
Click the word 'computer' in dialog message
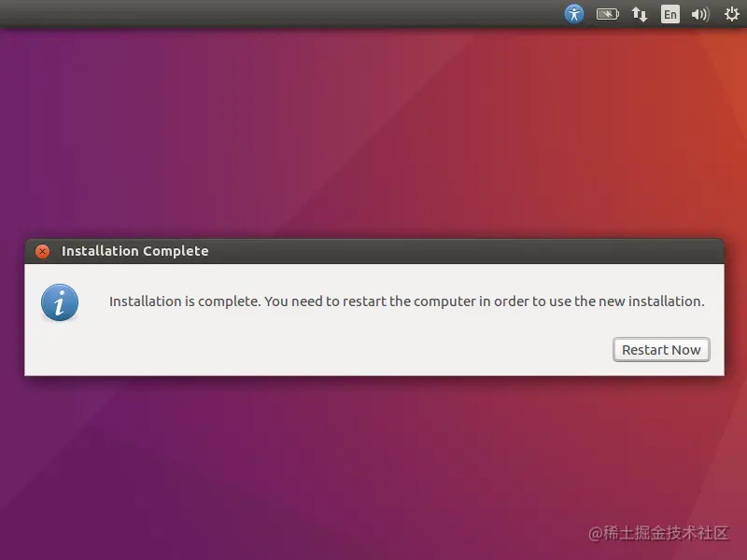pos(444,301)
